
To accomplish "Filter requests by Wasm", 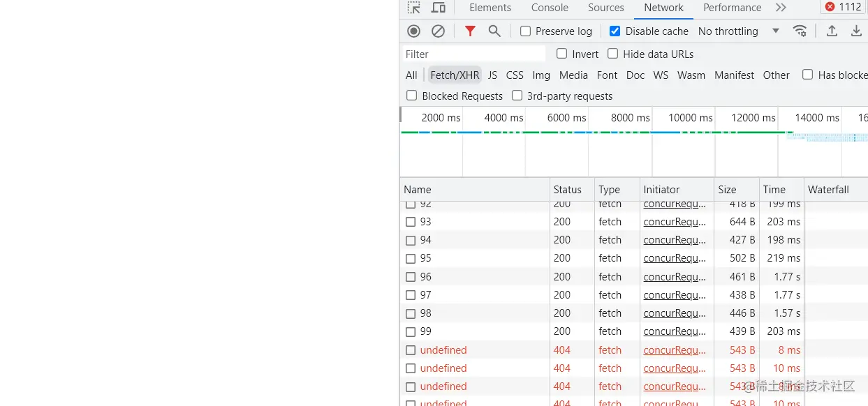I will pyautogui.click(x=691, y=75).
